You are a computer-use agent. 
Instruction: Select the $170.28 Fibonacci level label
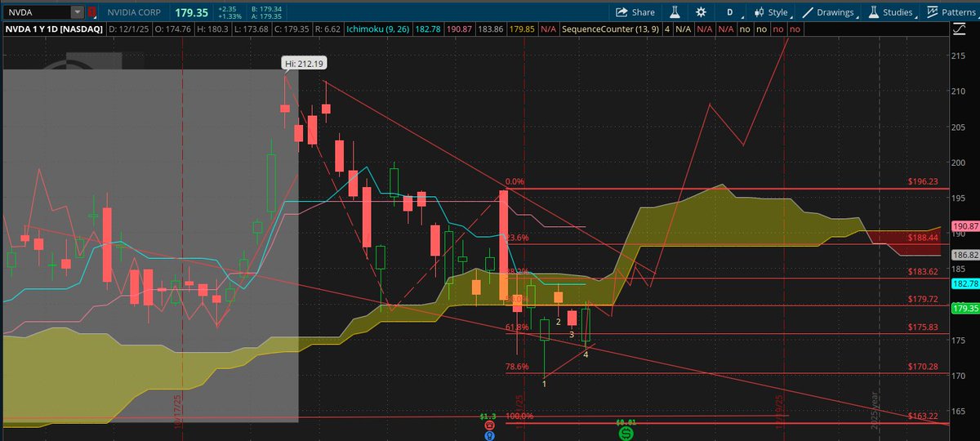coord(922,367)
